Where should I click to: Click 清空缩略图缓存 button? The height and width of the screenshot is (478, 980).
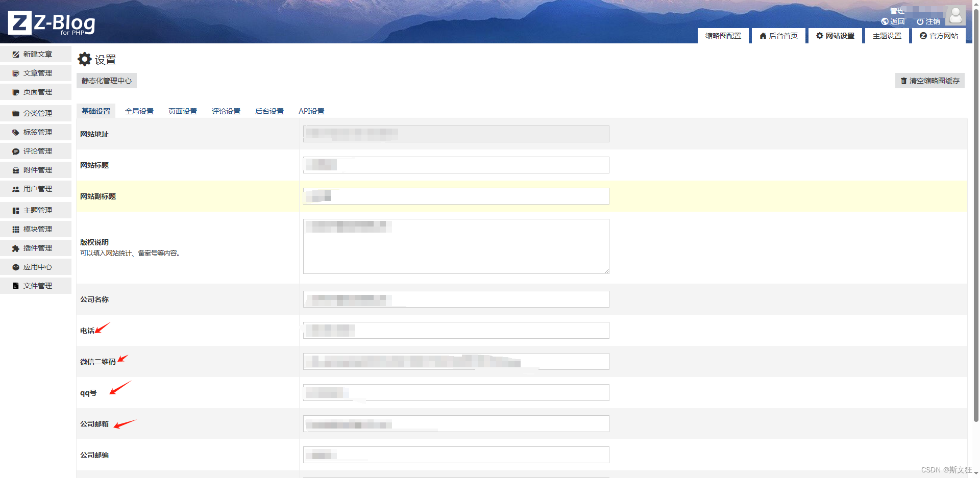929,80
